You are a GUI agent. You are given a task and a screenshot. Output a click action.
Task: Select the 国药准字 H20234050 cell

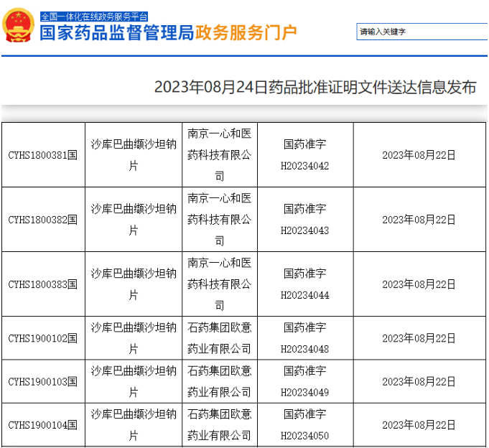[304, 425]
